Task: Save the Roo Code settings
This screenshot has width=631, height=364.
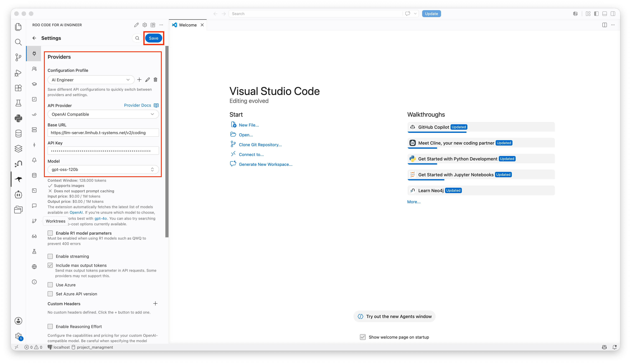Action: pyautogui.click(x=153, y=38)
